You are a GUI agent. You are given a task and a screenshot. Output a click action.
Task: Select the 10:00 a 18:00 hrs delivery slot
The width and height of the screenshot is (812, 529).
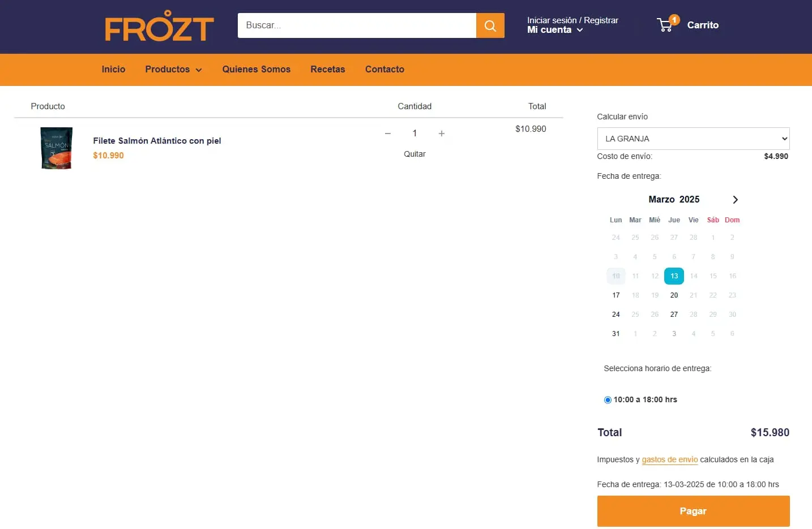tap(608, 399)
